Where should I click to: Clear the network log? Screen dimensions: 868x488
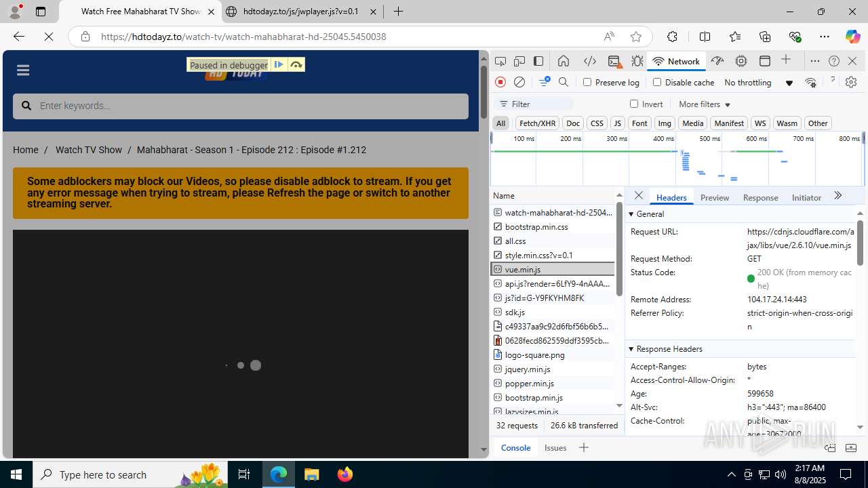tap(519, 82)
